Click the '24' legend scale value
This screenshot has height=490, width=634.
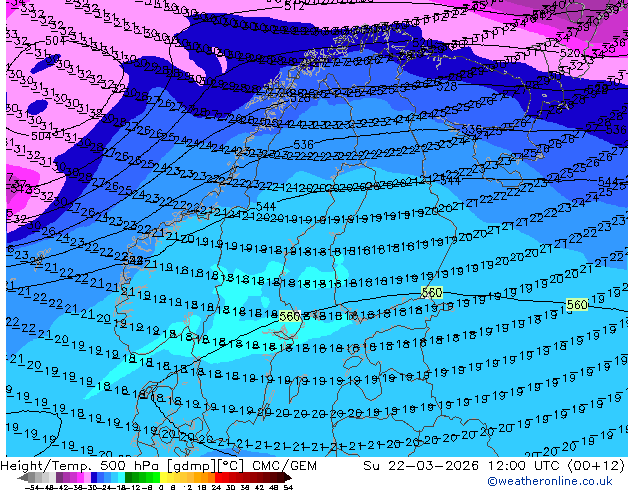coord(216,487)
